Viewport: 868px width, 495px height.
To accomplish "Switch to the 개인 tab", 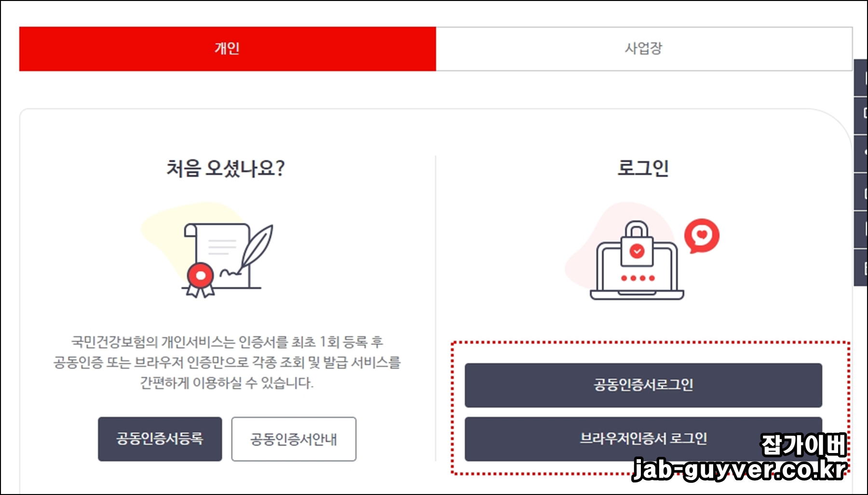I will pos(227,49).
